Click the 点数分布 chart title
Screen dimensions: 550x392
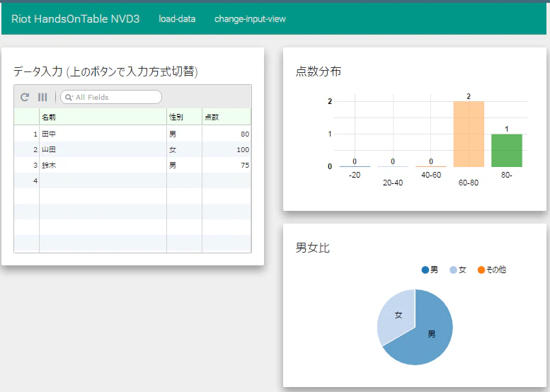tap(318, 71)
